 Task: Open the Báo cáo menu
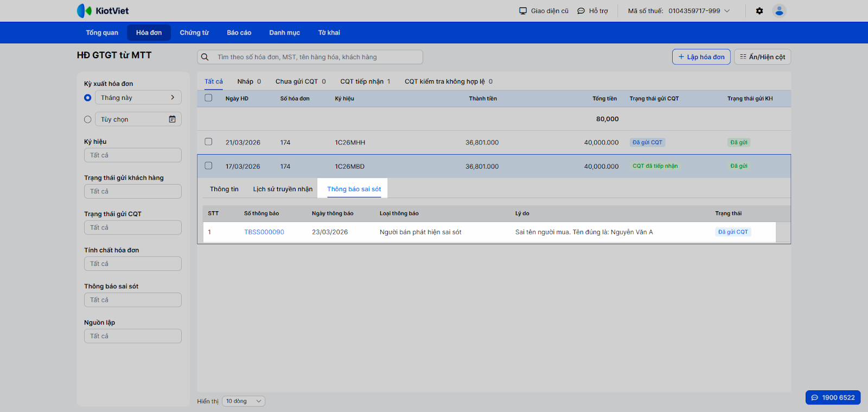coord(239,33)
